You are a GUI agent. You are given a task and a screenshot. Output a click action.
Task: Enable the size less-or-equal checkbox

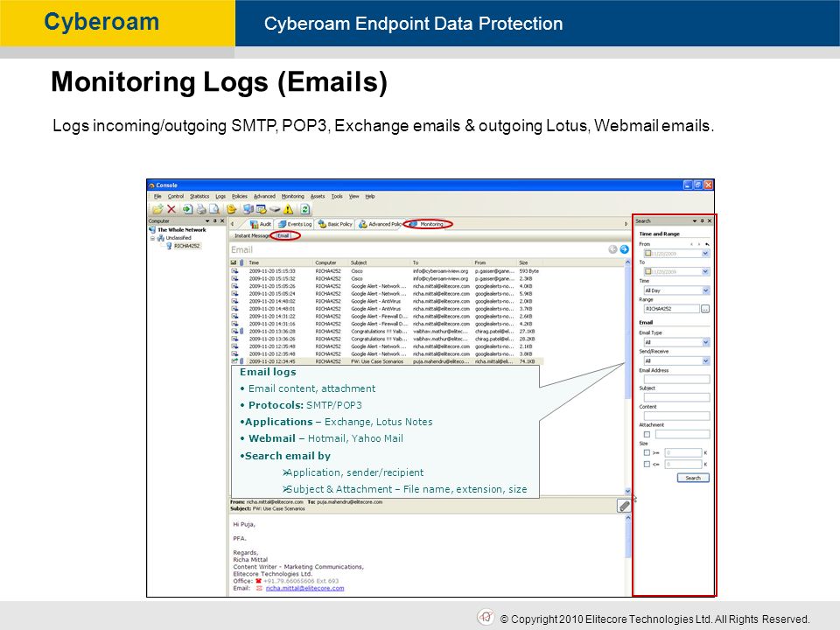(x=647, y=465)
